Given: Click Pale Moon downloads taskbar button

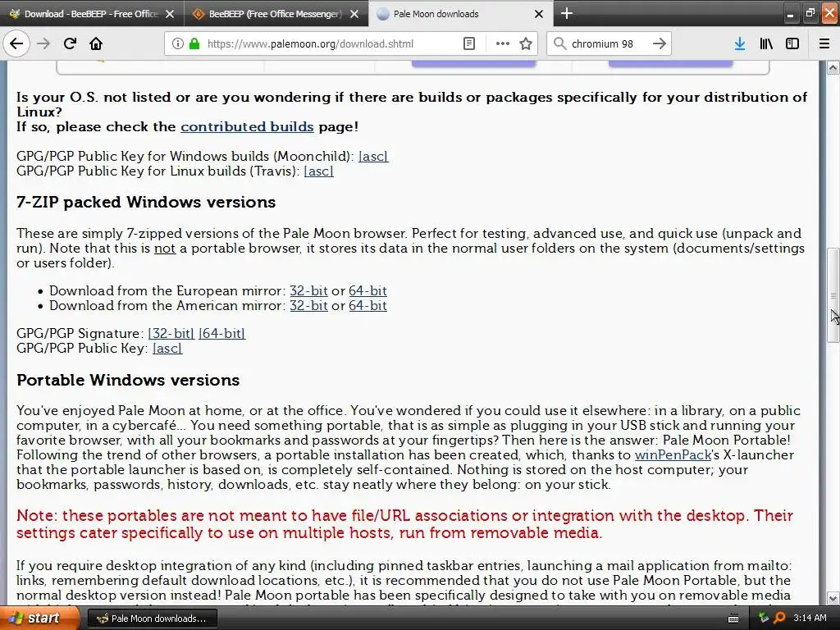Looking at the screenshot, I should [152, 619].
